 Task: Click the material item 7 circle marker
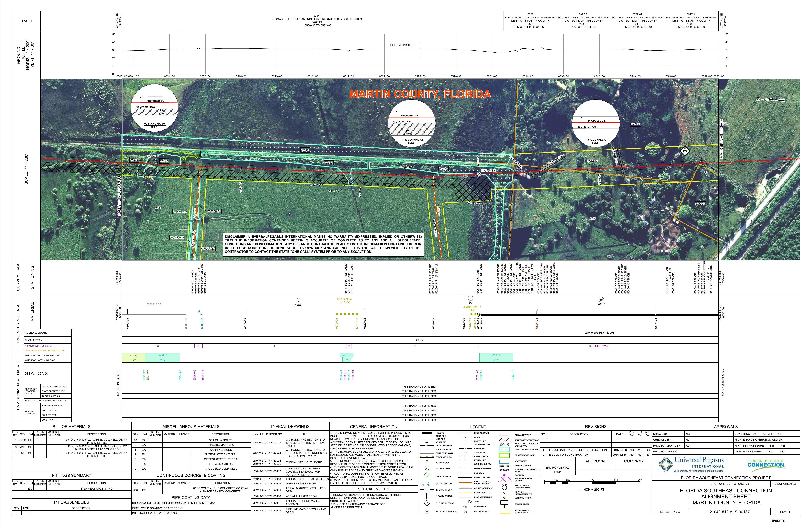click(299, 301)
